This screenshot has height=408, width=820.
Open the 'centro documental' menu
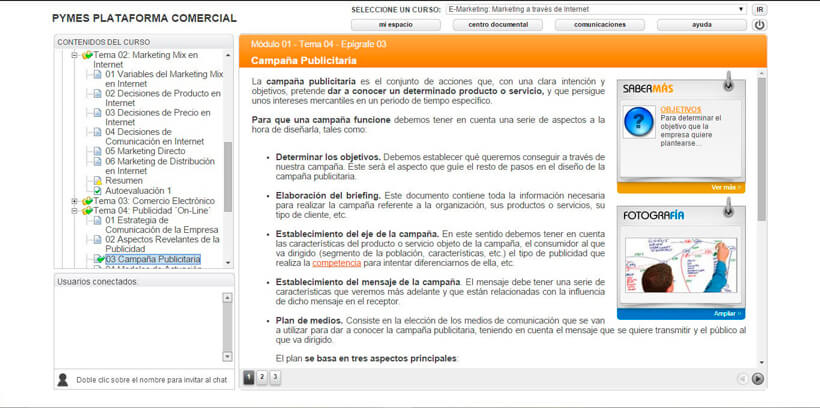coord(498,25)
